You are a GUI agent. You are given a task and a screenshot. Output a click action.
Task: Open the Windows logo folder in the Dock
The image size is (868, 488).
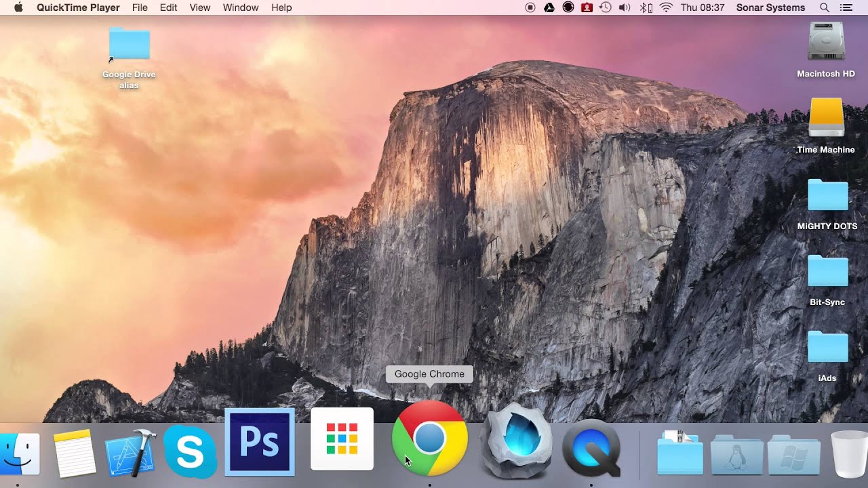click(794, 455)
